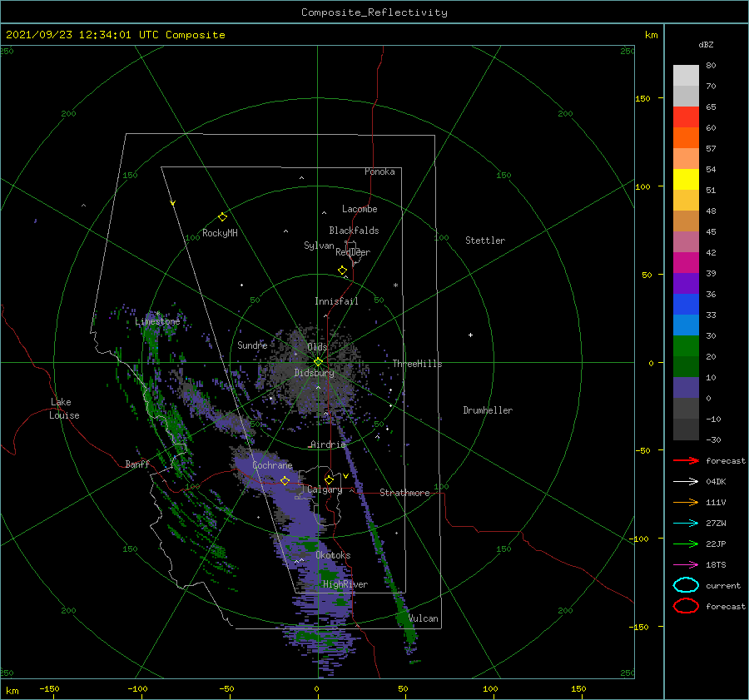Click the Cochrane label
Image resolution: width=749 pixels, height=700 pixels.
(272, 465)
